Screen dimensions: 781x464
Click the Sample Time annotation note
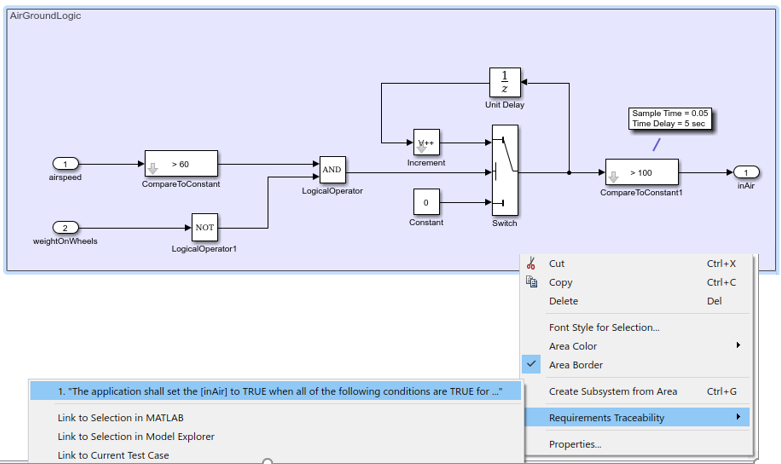(x=669, y=118)
